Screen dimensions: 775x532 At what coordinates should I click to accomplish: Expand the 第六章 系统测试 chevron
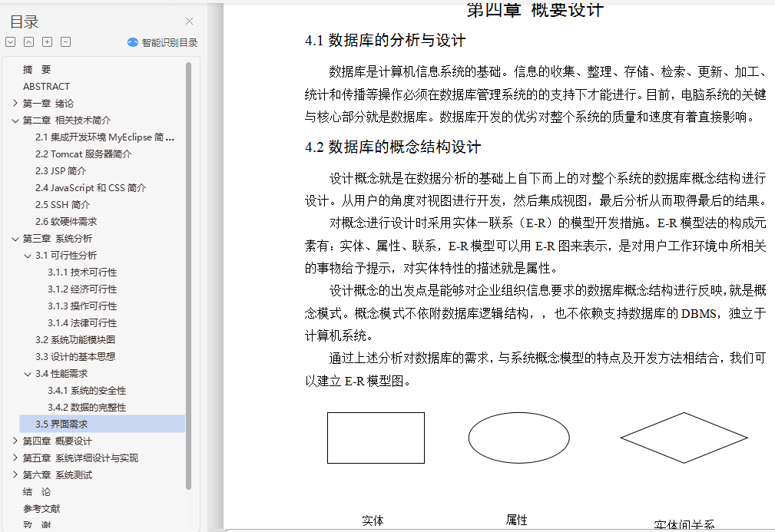[15, 474]
